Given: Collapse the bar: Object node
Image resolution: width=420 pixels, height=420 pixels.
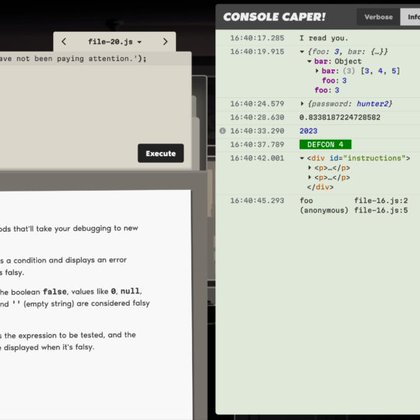Looking at the screenshot, I should click(309, 61).
